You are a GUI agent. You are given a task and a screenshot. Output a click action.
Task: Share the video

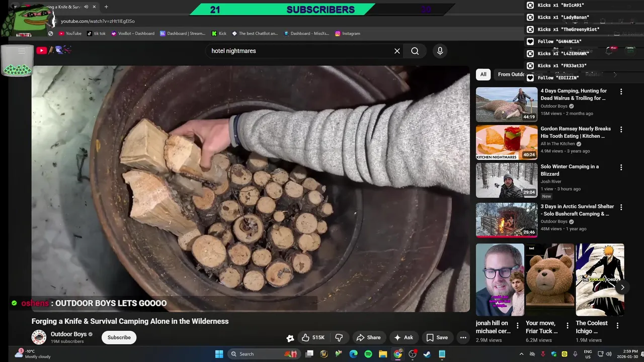click(x=369, y=337)
